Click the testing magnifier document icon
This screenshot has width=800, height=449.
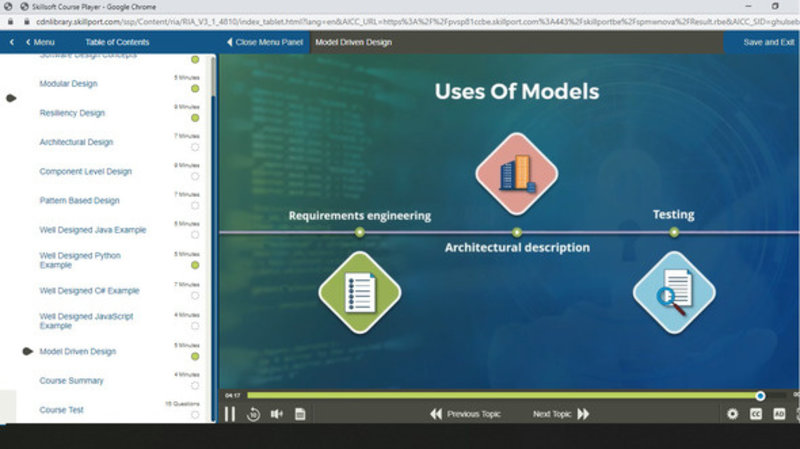[674, 292]
